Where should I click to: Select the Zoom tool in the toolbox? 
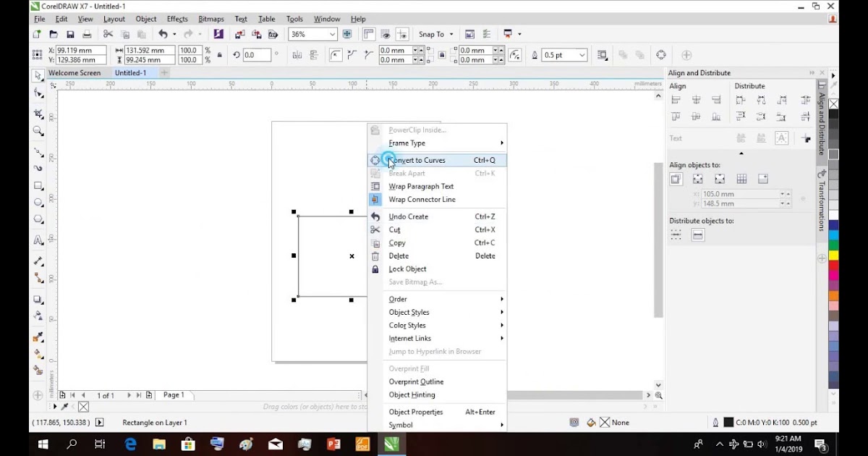38,131
